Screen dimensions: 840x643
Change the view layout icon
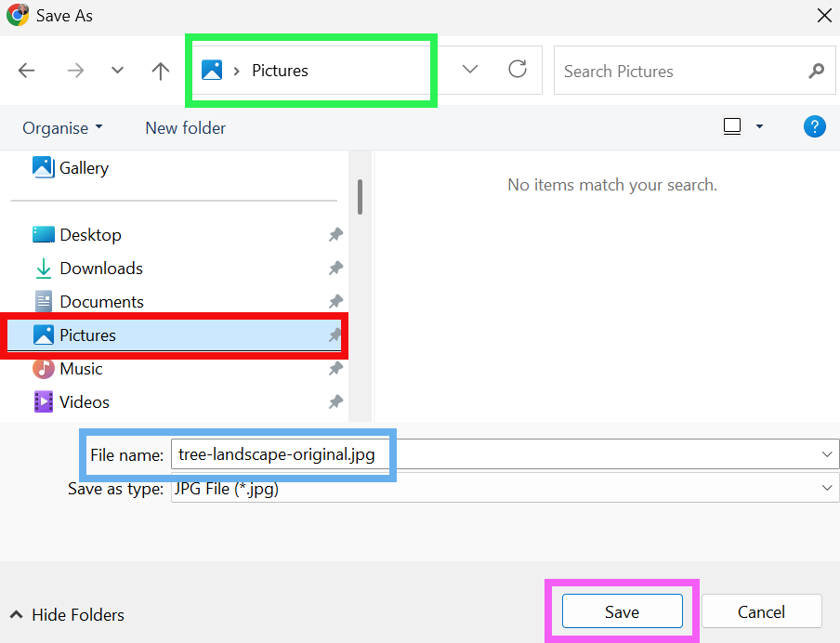732,126
